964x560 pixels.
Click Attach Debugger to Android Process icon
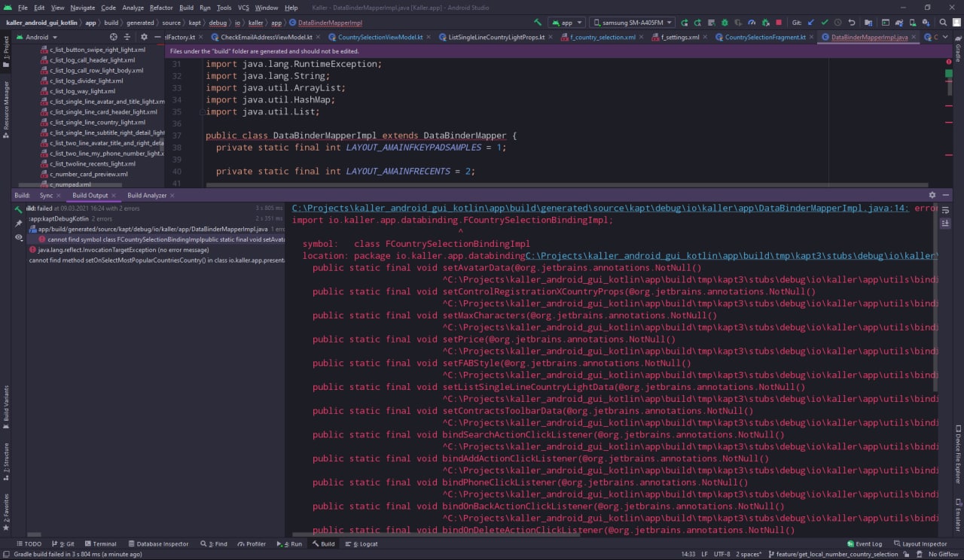pos(764,23)
